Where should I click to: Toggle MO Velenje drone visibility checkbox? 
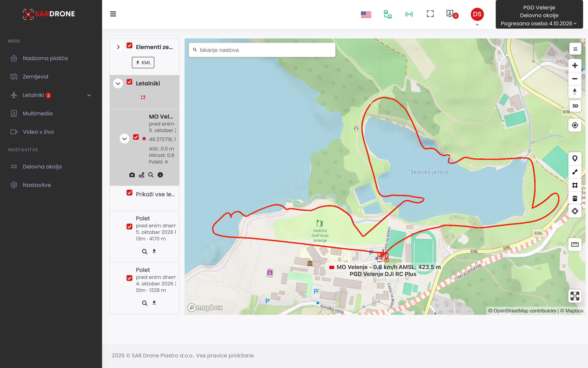[x=136, y=137]
